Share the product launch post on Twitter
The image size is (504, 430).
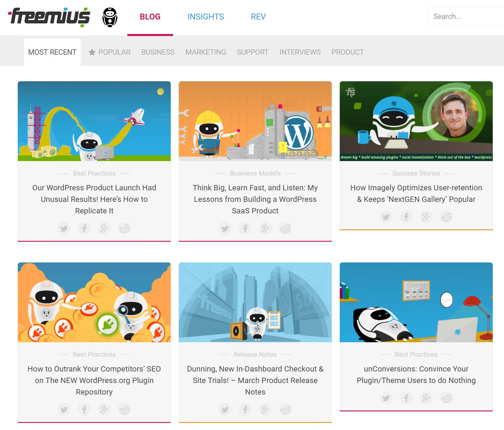64,228
